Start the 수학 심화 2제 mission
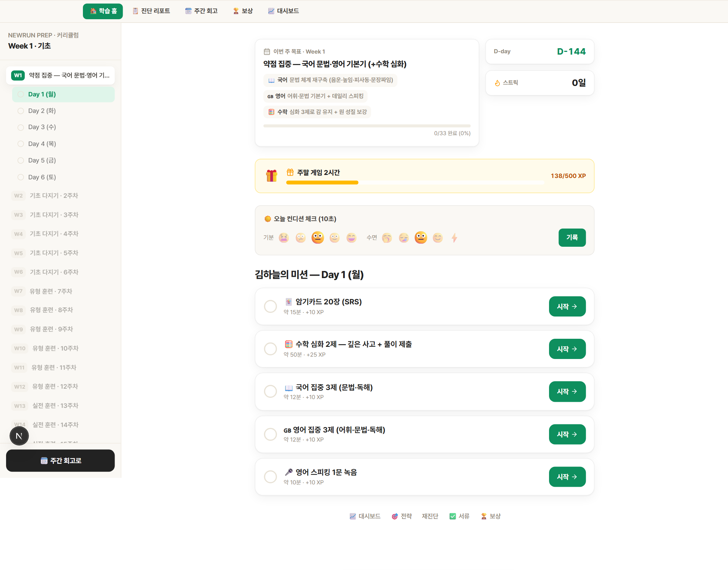This screenshot has height=570, width=728. click(x=567, y=349)
